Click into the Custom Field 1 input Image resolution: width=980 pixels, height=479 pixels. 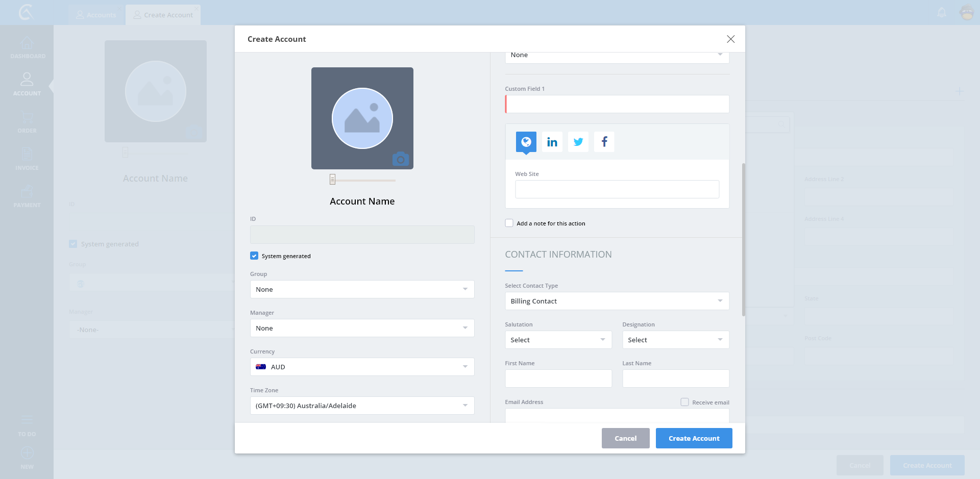click(617, 104)
